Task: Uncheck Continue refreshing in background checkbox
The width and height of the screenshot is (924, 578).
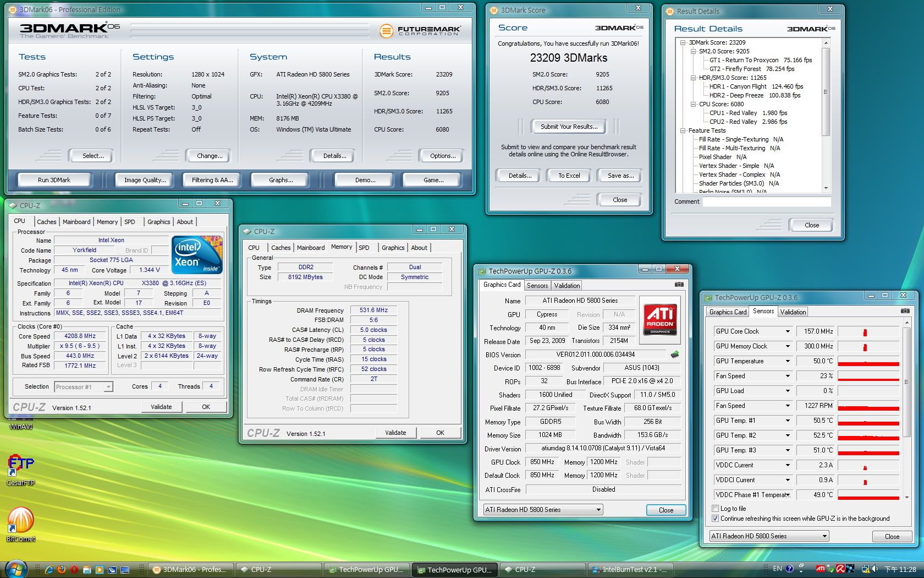Action: pyautogui.click(x=716, y=519)
